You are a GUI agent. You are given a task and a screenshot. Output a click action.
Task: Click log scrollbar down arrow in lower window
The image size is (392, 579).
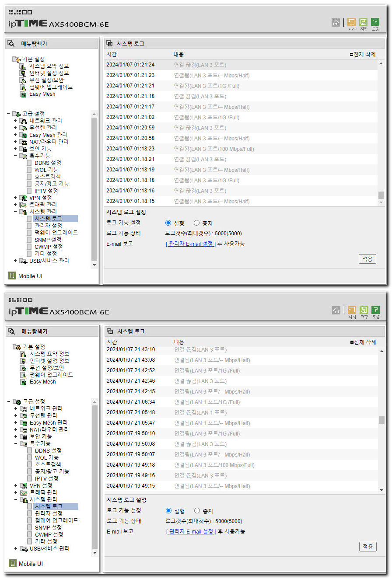point(381,490)
